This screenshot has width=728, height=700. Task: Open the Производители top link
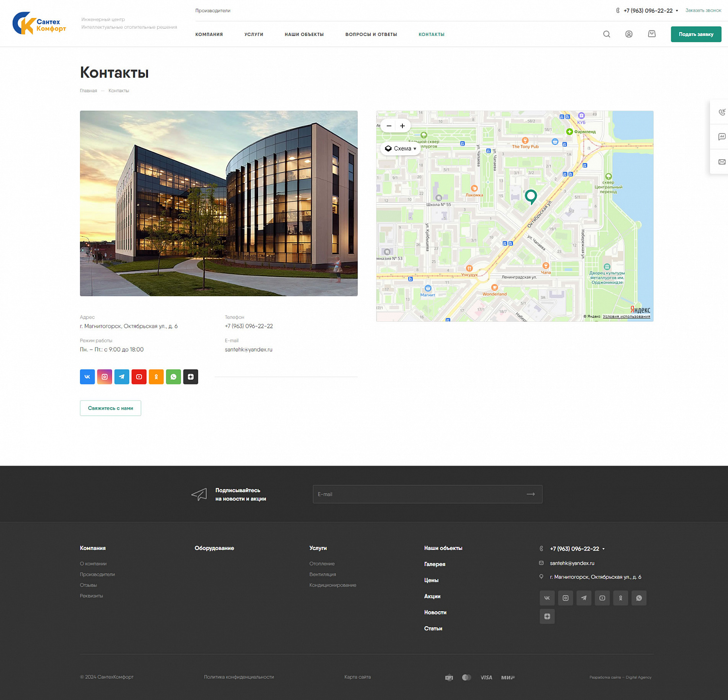pos(213,11)
